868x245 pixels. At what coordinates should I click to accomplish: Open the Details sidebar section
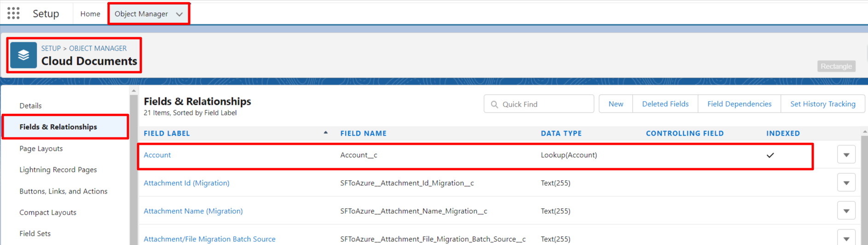click(x=30, y=106)
